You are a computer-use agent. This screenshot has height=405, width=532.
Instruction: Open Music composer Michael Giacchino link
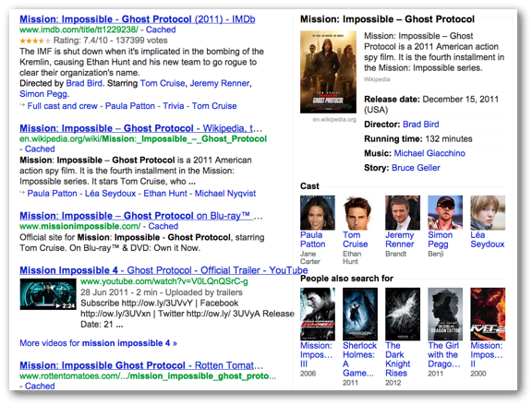(429, 153)
